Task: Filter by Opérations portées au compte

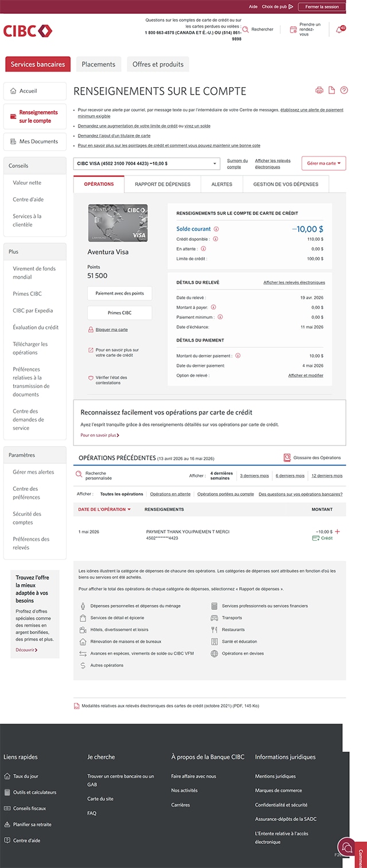Action: point(225,494)
